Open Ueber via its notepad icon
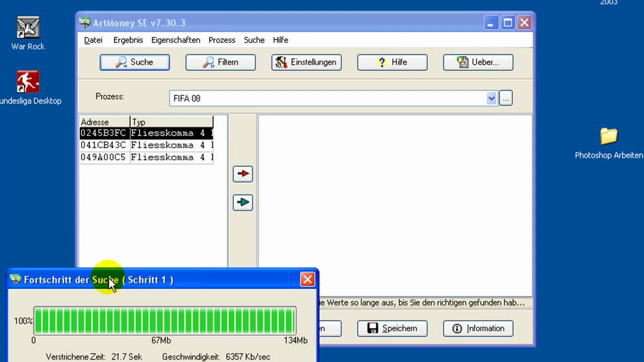The width and height of the screenshot is (644, 362). tap(463, 62)
